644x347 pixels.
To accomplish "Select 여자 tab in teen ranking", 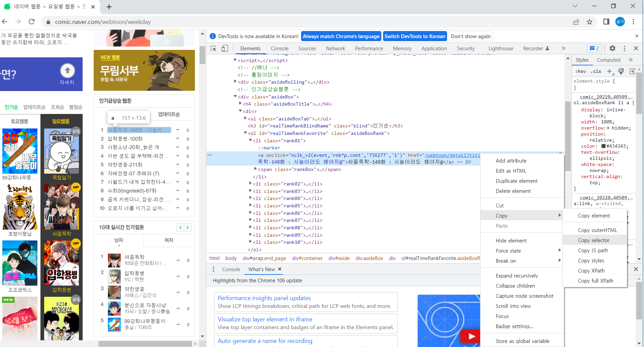I will click(x=169, y=240).
